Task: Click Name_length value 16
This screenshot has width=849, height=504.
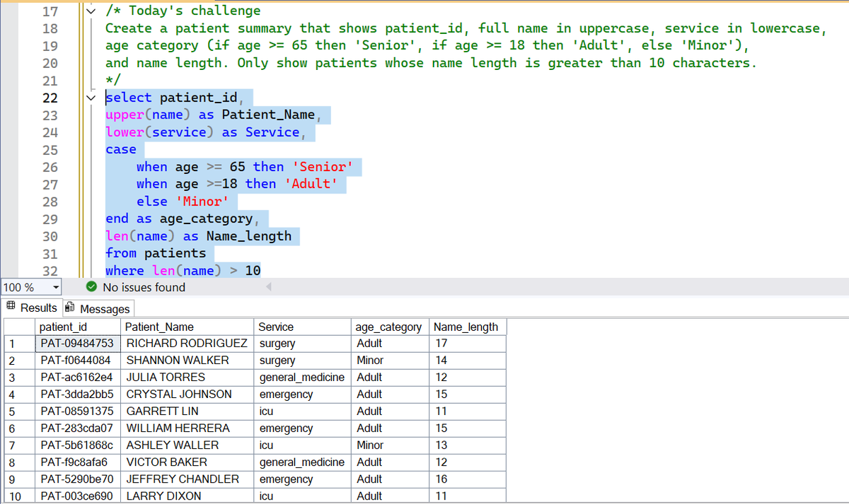Action: pos(468,479)
